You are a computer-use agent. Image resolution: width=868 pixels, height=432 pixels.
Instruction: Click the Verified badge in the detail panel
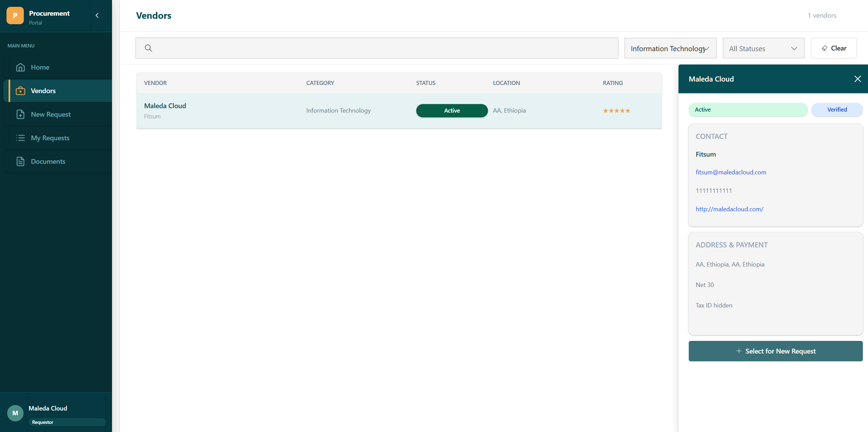click(x=837, y=110)
